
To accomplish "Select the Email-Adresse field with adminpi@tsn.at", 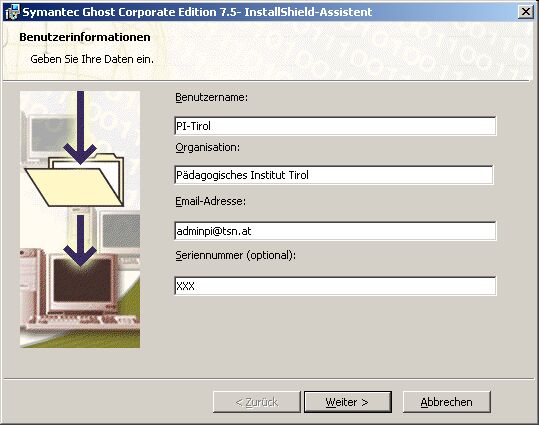I will [335, 231].
